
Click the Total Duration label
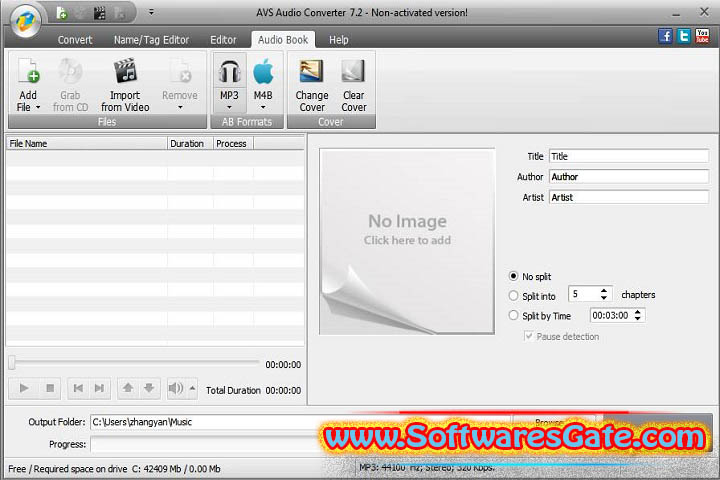click(233, 390)
